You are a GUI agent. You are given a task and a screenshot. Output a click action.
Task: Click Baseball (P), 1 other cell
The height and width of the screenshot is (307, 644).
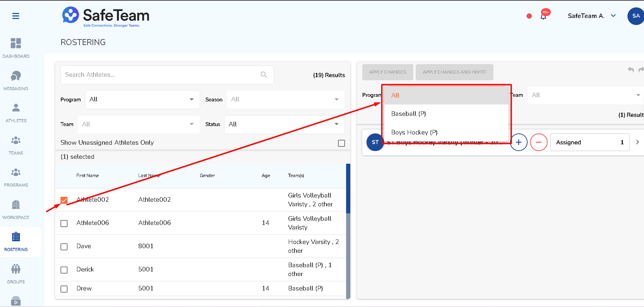(x=310, y=269)
